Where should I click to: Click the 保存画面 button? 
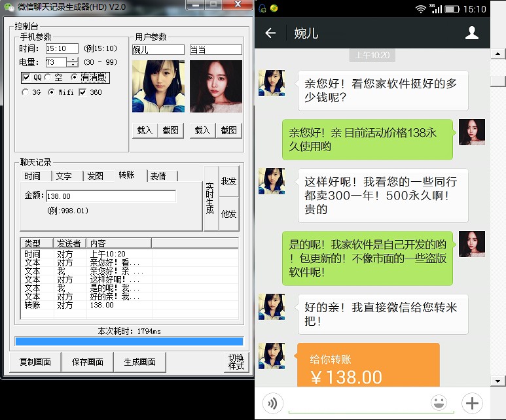[x=88, y=362]
